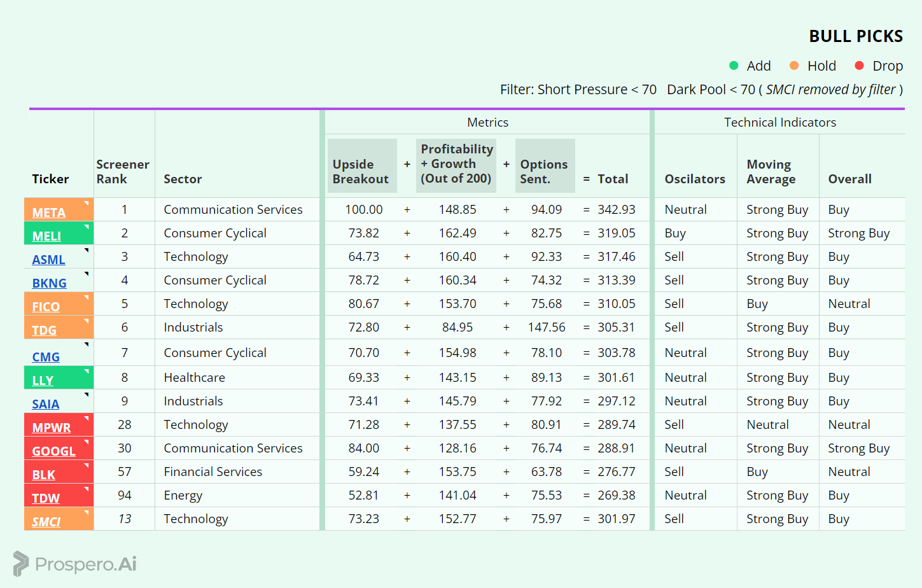Click the orange Hold legend dot

pos(794,66)
